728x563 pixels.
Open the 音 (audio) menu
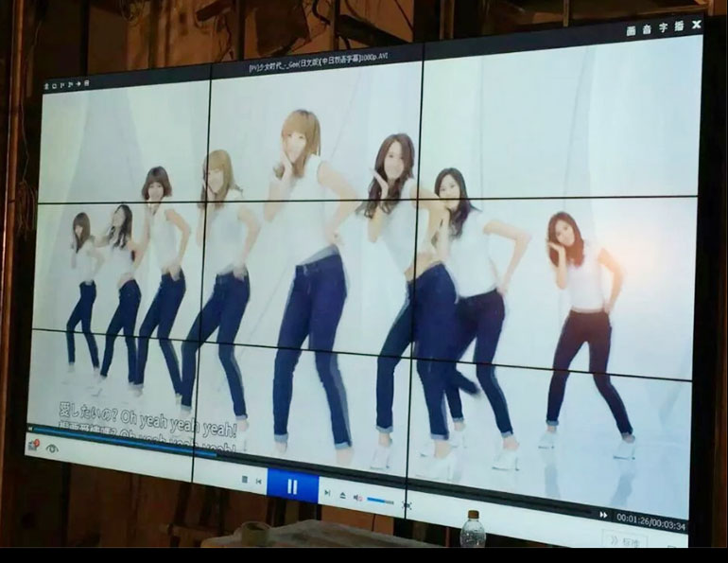[648, 29]
